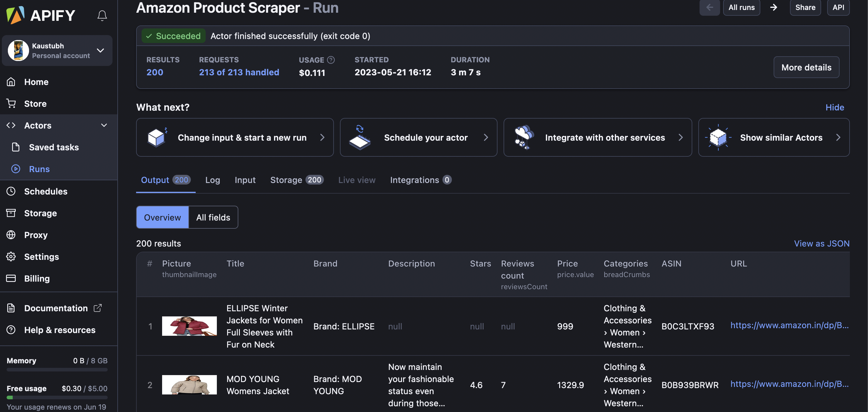
Task: Click the Billing card icon
Action: [11, 278]
